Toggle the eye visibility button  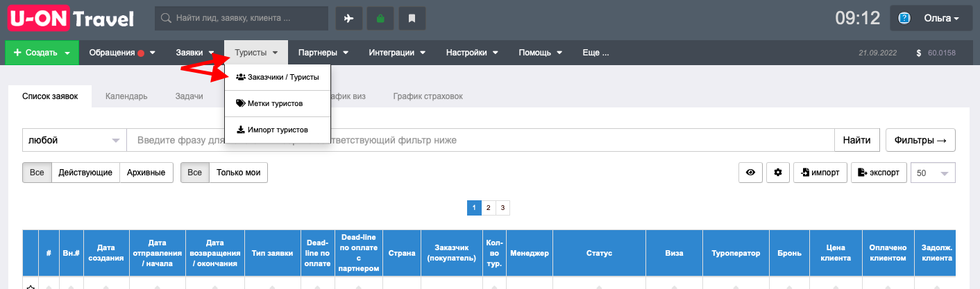[x=750, y=173]
